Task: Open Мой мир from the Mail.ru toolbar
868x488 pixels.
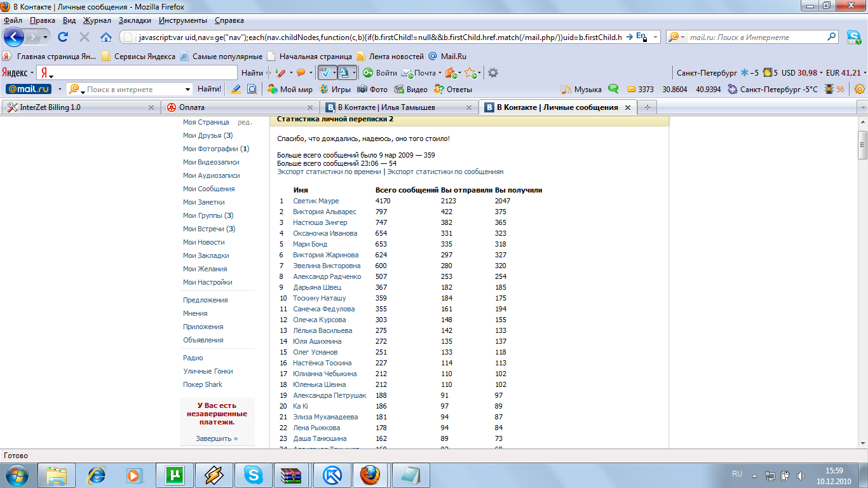Action: click(290, 90)
